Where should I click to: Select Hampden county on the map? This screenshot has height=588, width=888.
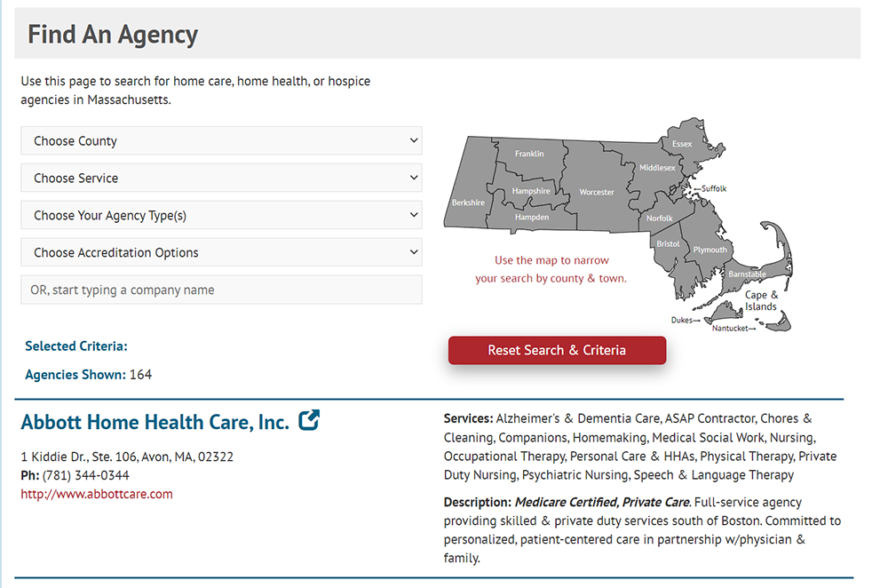532,217
